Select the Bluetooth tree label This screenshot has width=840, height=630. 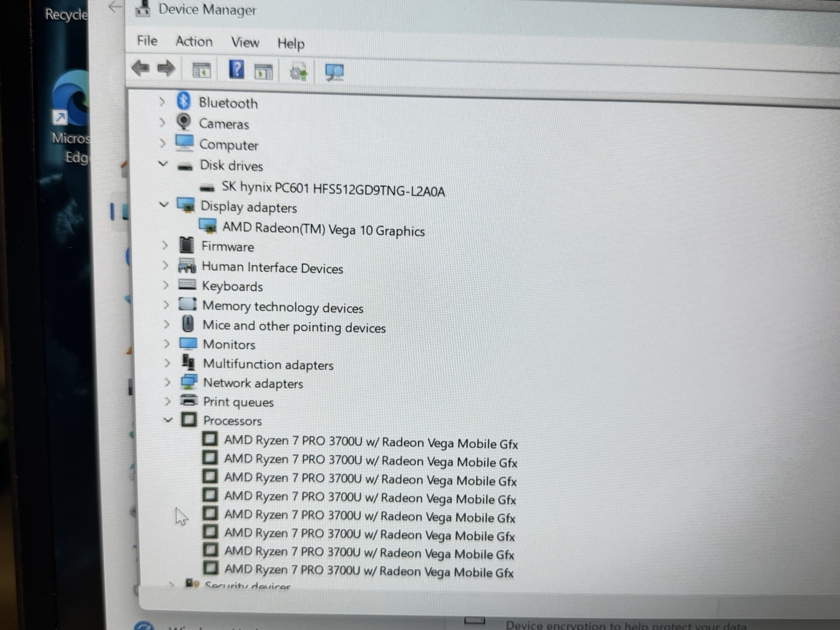[x=228, y=103]
